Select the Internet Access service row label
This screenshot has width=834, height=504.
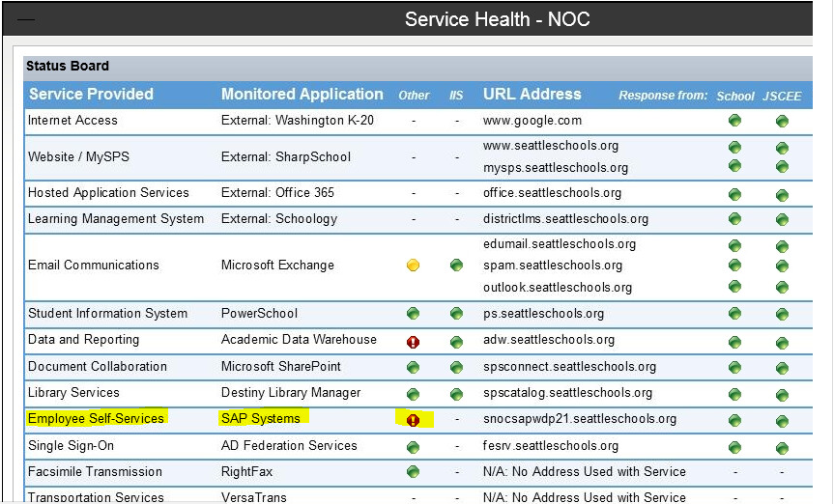pyautogui.click(x=72, y=120)
